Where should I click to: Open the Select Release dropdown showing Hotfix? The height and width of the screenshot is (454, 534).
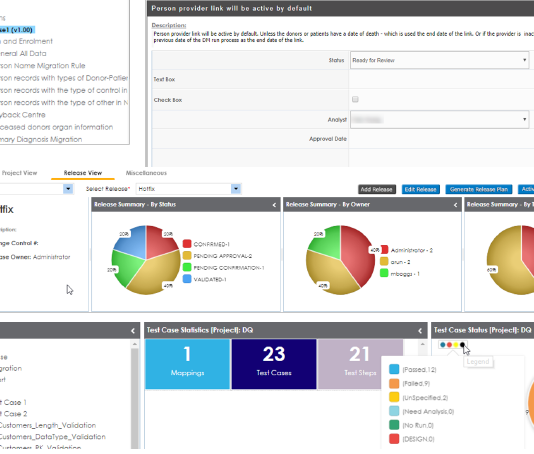pos(188,189)
